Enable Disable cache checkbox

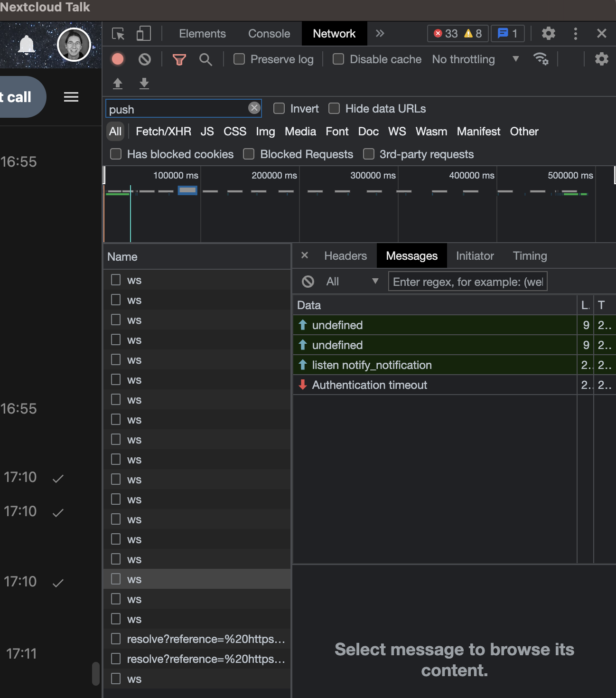tap(338, 59)
